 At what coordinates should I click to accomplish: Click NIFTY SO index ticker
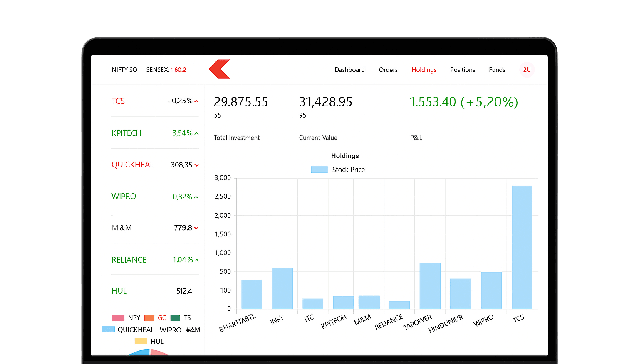(124, 70)
